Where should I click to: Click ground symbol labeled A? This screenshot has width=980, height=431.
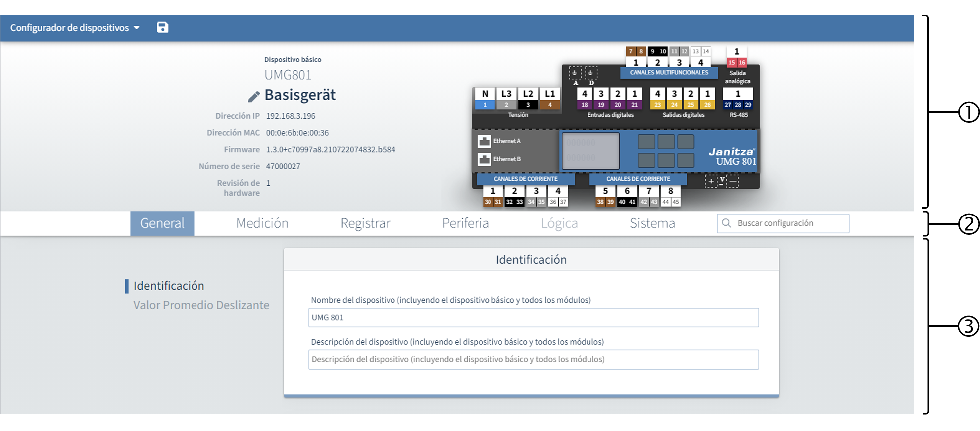tap(575, 73)
